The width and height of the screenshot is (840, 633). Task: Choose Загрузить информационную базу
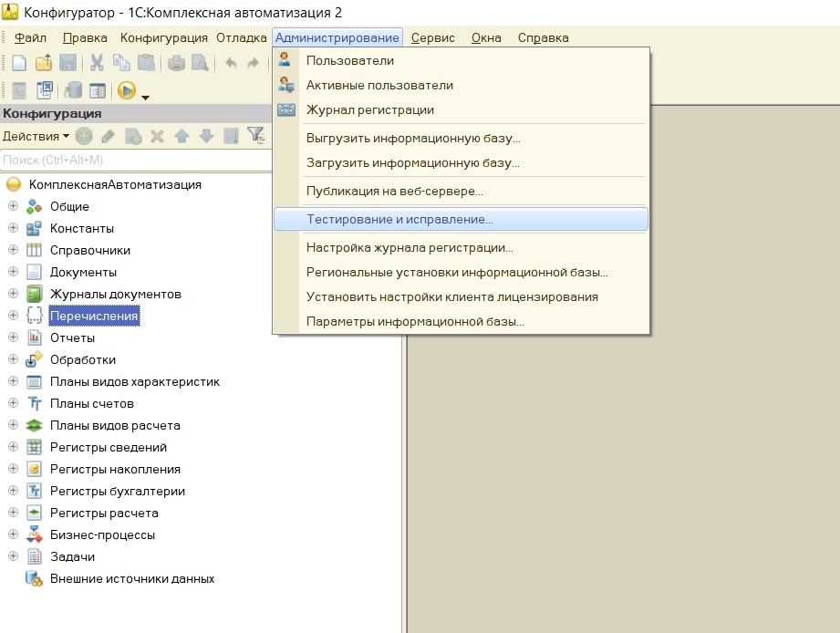coord(461,162)
